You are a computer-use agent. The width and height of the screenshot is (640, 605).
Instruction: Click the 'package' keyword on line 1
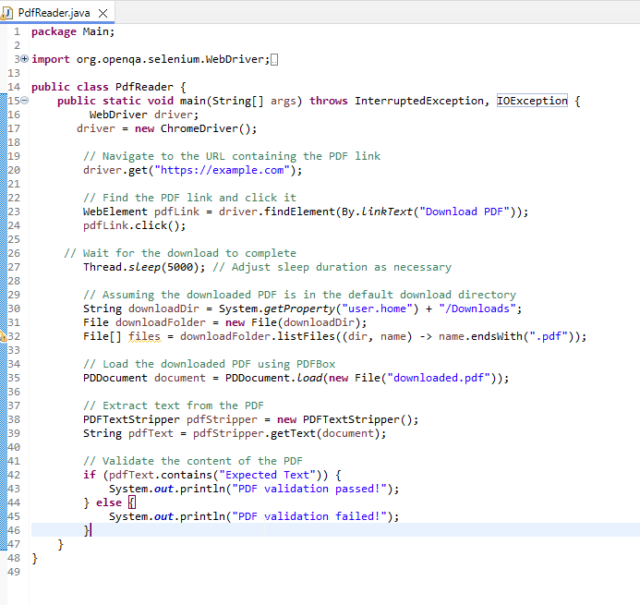54,32
